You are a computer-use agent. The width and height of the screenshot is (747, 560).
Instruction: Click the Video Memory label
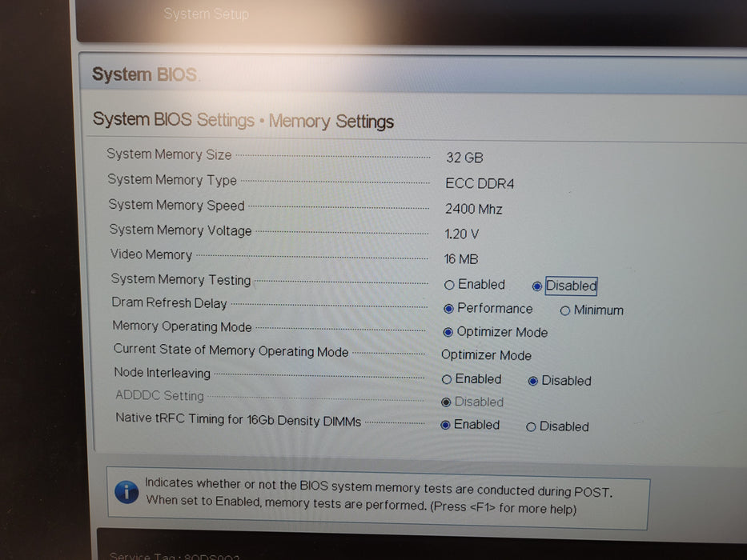pos(151,254)
